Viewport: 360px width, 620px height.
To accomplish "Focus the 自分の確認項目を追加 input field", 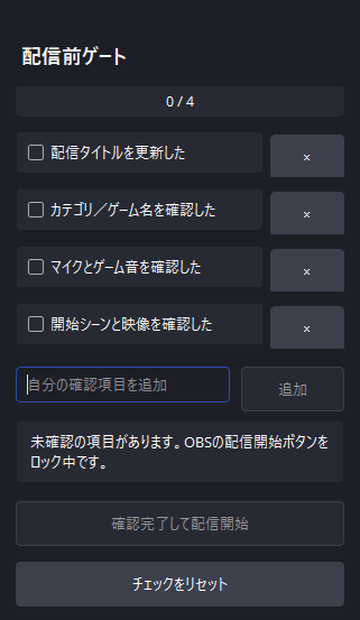I will tap(123, 385).
